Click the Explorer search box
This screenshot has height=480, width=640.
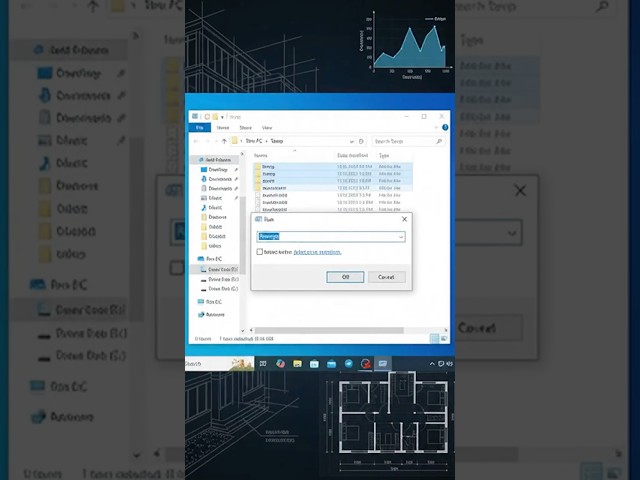pos(408,141)
